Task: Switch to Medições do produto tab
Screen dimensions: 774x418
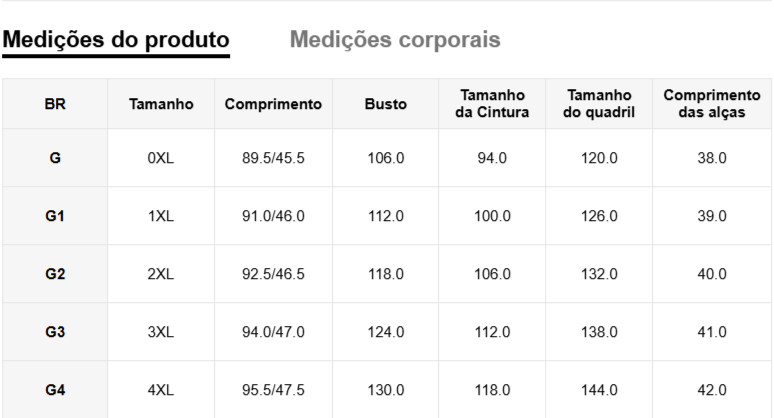Action: tap(116, 40)
